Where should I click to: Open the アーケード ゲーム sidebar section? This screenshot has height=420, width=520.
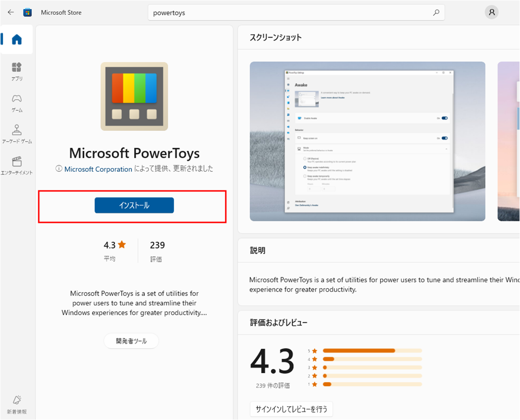click(x=17, y=134)
